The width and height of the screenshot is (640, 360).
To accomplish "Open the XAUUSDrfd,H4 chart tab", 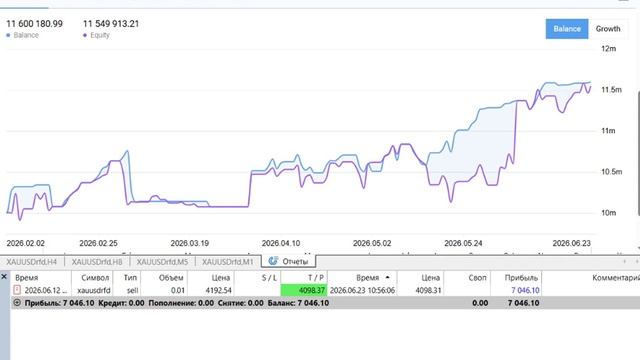I will (31, 262).
